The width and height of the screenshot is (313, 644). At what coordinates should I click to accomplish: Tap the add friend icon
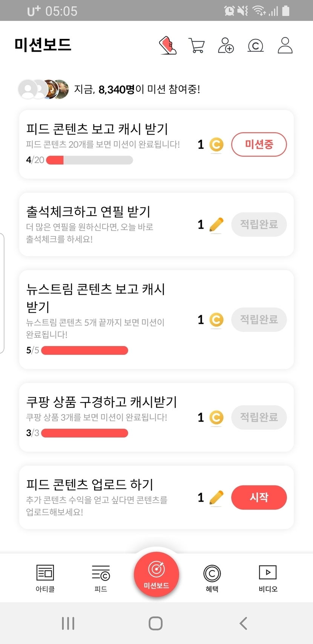click(226, 46)
